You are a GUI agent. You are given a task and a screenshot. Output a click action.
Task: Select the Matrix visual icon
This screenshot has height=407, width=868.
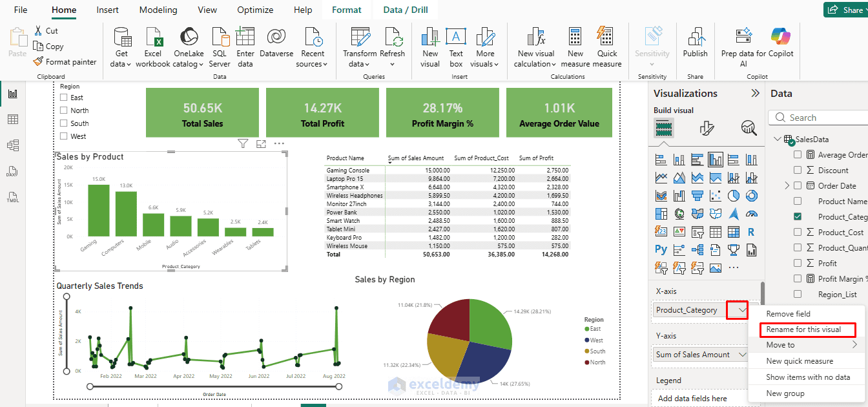click(733, 231)
